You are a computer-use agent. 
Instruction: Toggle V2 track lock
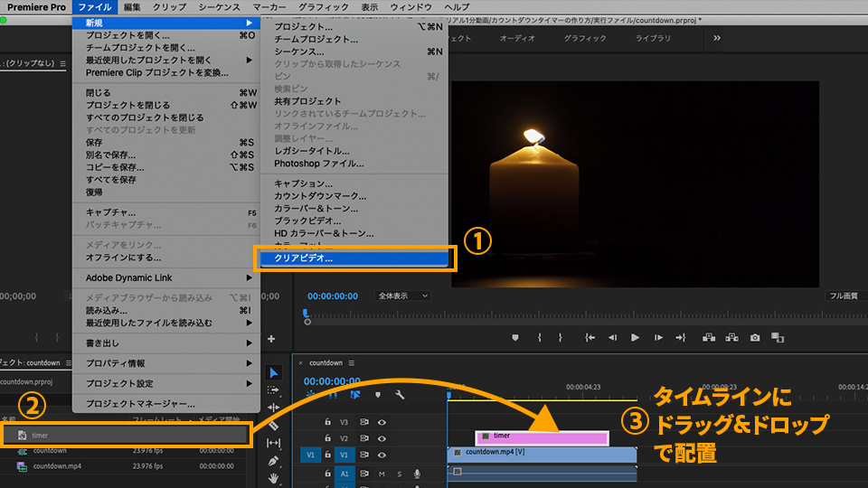pos(327,438)
